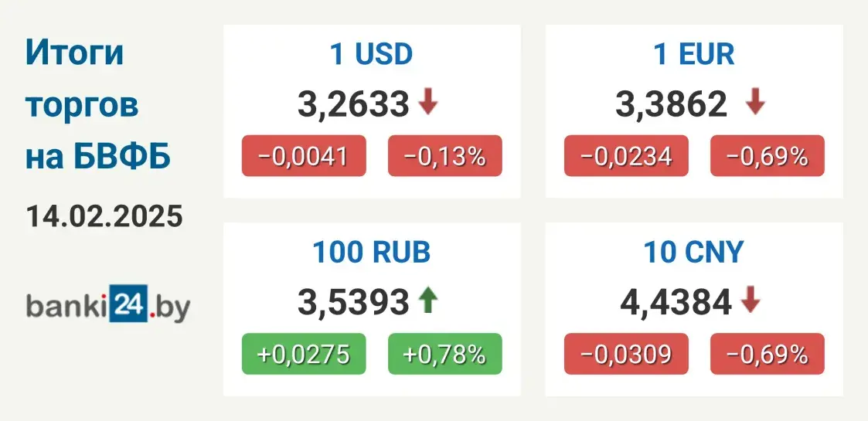This screenshot has width=868, height=421.
Task: Click the −0,0041 USD change badge
Action: 302,156
